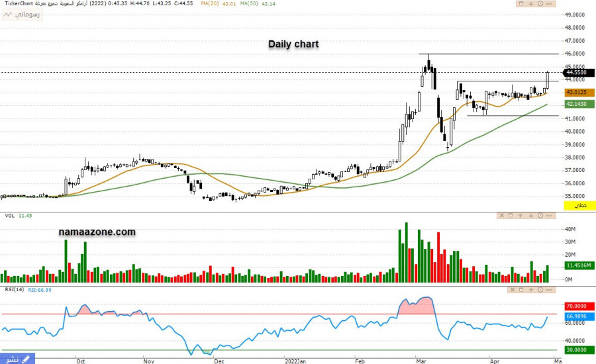
Task: Click the 2022Jan date axis label
Action: (x=295, y=361)
